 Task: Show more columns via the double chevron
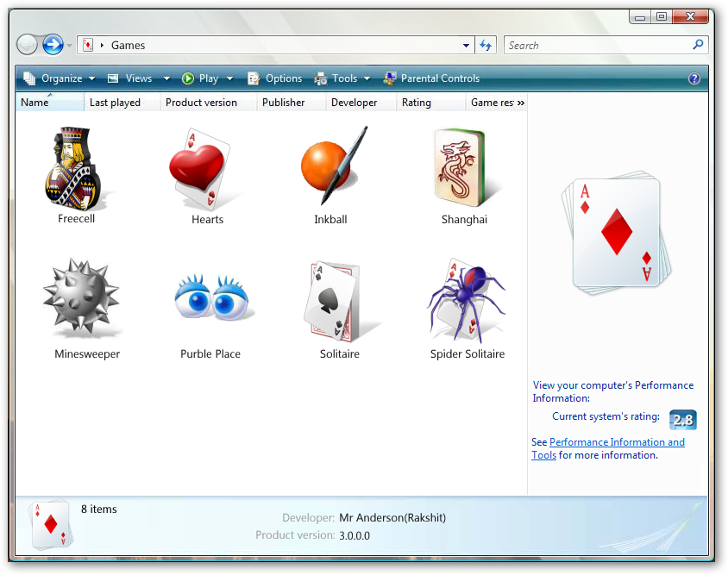click(521, 103)
